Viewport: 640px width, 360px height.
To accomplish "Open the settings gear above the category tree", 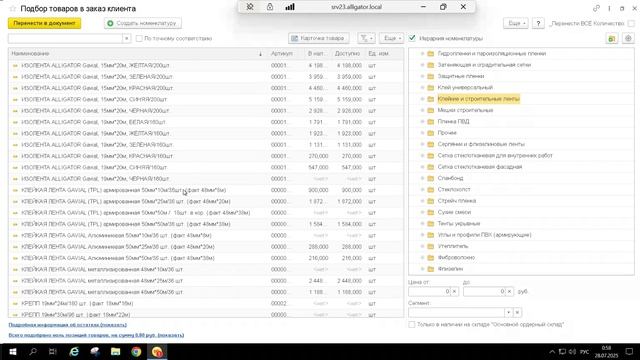I will coord(628,38).
